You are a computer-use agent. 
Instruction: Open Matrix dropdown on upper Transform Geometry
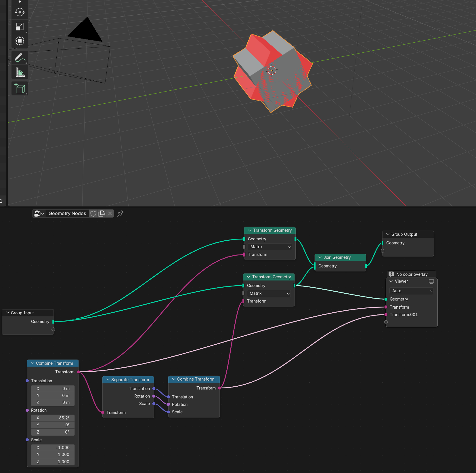[269, 247]
